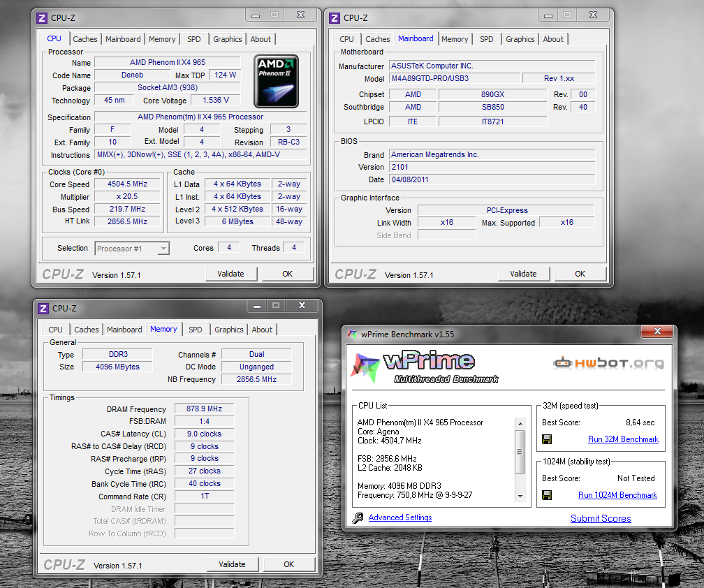Close the CPU-Z Mainboard window
The height and width of the screenshot is (588, 704).
point(593,15)
